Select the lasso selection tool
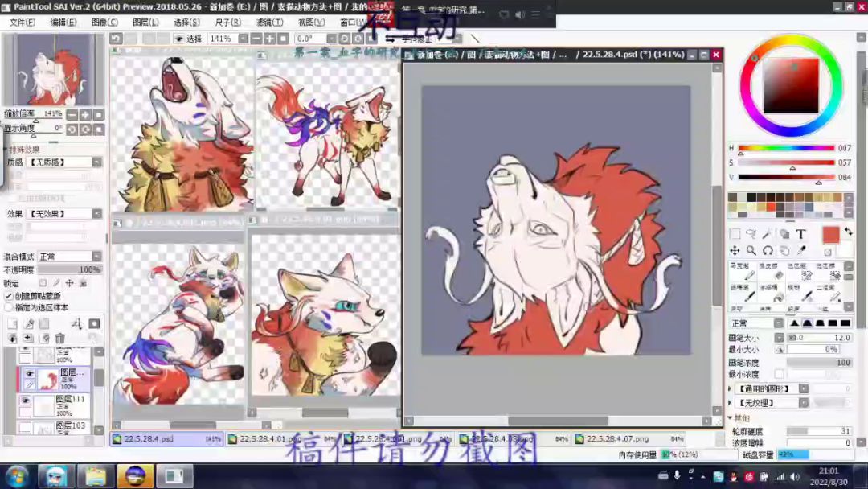868x489 pixels. point(751,234)
